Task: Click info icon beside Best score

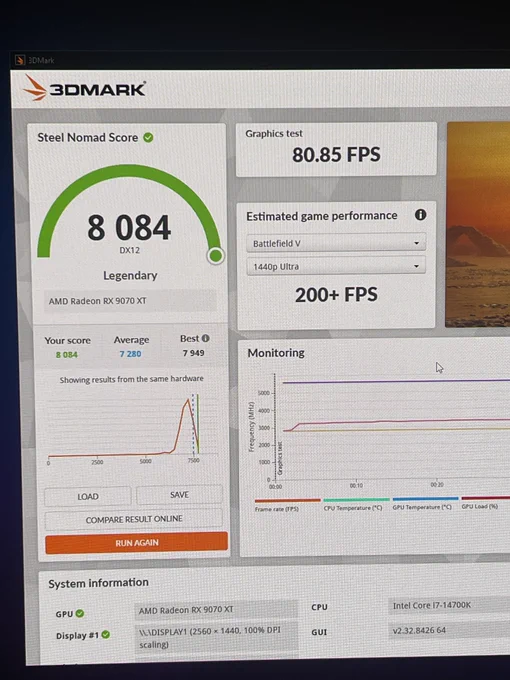Action: [x=206, y=338]
